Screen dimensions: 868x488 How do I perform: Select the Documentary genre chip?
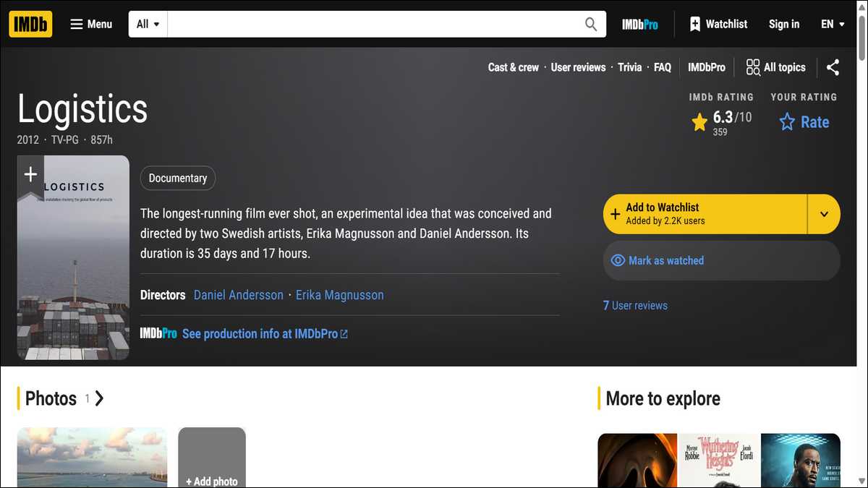tap(178, 178)
